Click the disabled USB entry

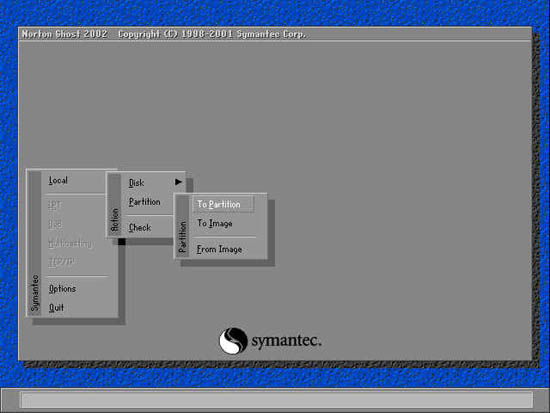[55, 224]
